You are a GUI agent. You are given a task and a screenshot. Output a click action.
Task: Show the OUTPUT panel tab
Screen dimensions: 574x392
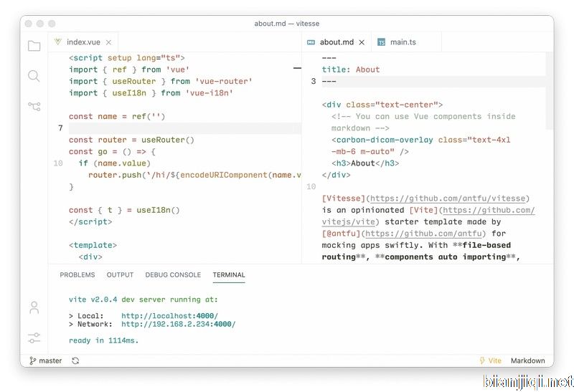pos(120,275)
